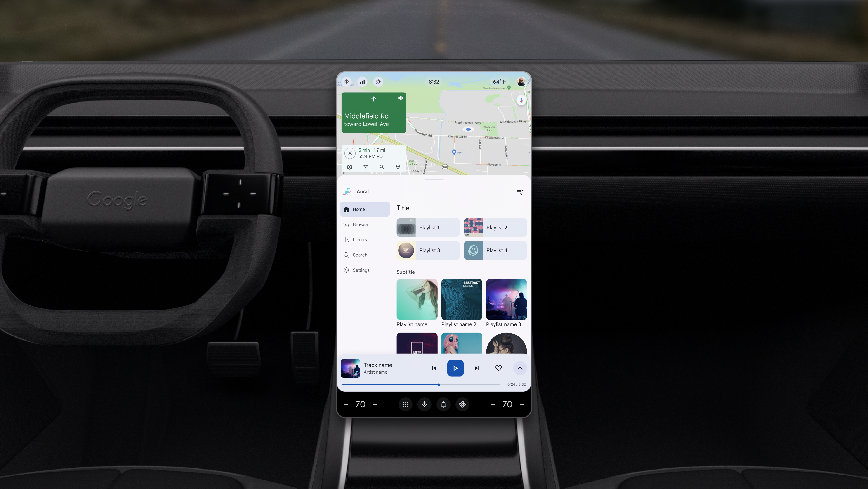Screen dimensions: 868x489
Task: Select the Home tab in Aural sidebar
Action: click(x=364, y=209)
